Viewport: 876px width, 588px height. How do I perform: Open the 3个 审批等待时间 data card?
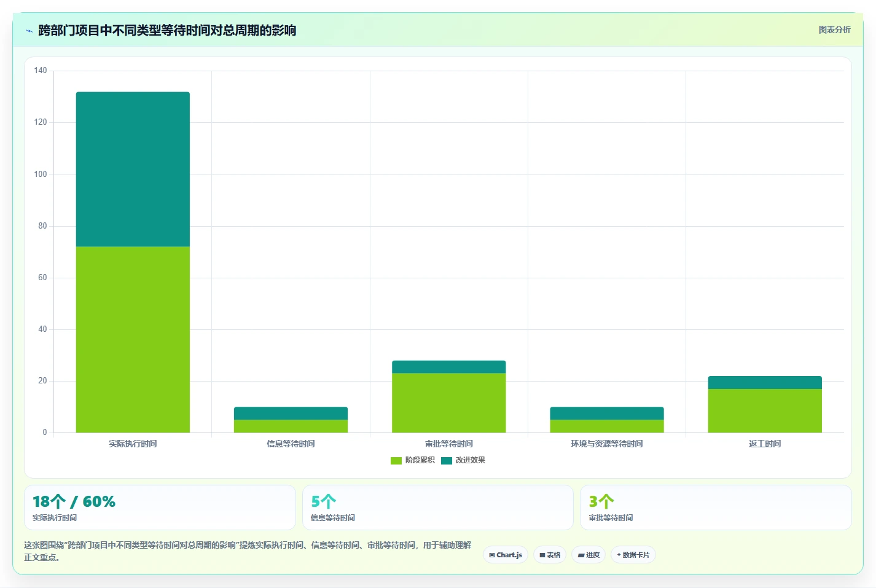tap(716, 508)
